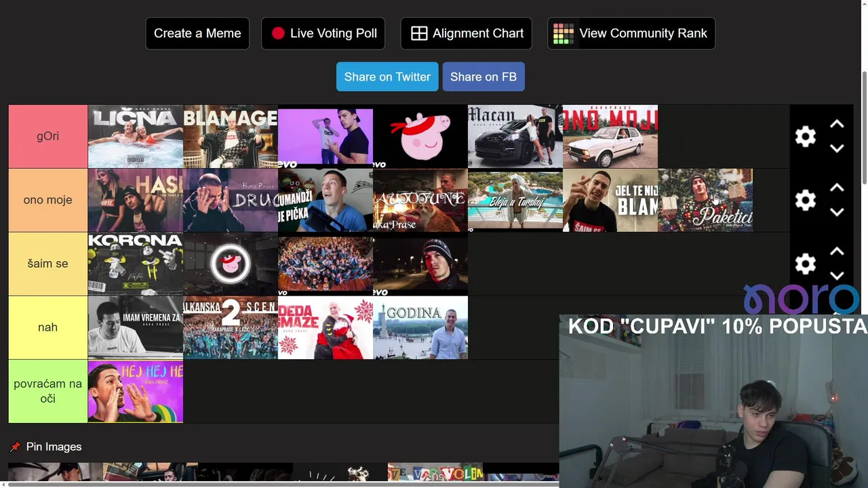The width and height of the screenshot is (868, 488).
Task: Select the povraćam na oči tier label
Action: [x=48, y=391]
